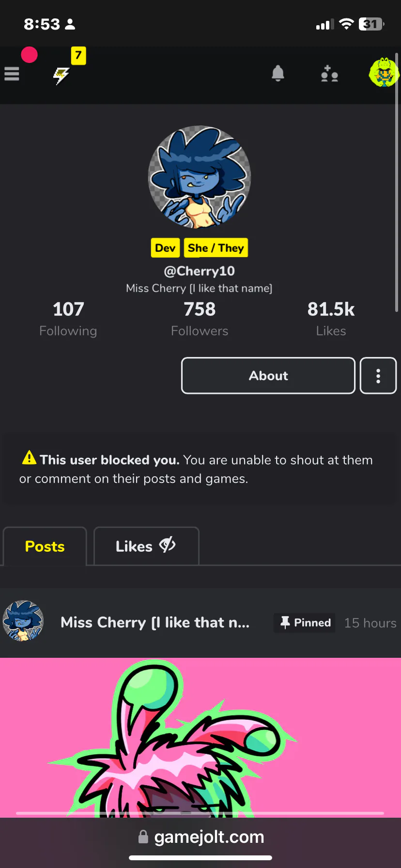
Task: Switch to the Posts tab
Action: point(45,546)
